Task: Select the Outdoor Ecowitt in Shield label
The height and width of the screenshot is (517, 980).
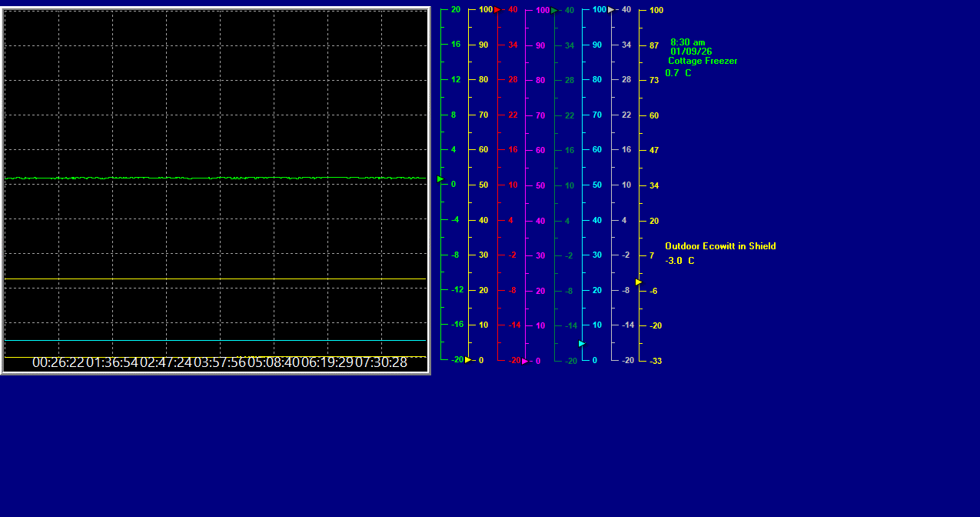Action: click(x=720, y=246)
